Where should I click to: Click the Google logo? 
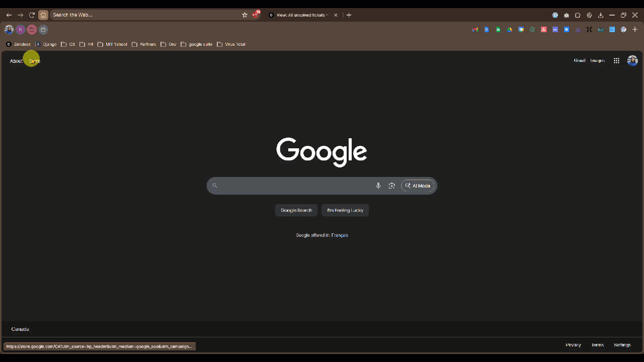pos(322,151)
